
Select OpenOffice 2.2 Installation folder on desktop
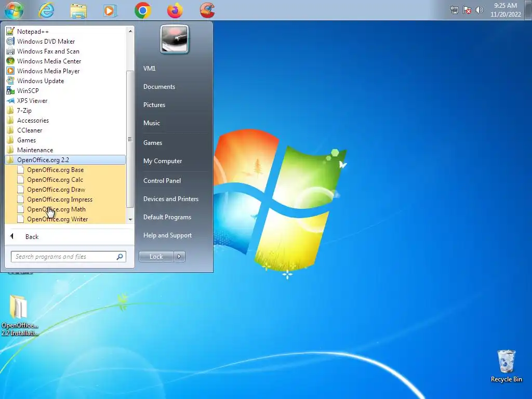(19, 315)
